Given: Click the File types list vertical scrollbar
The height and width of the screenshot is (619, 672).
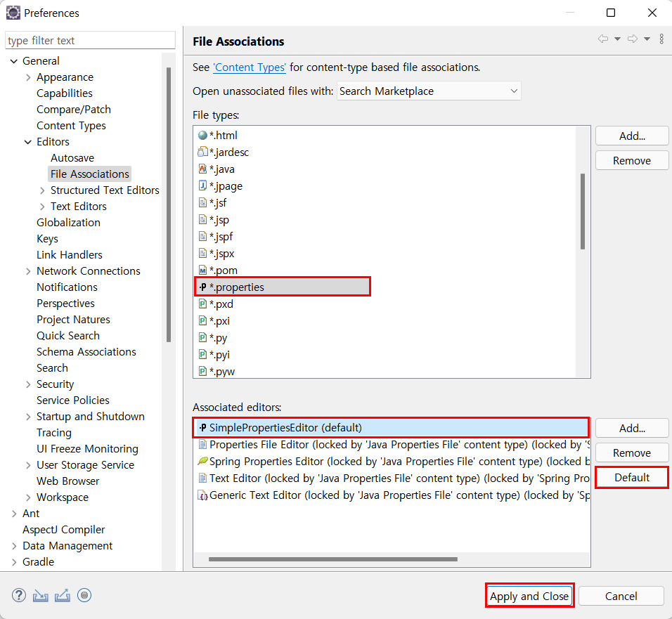Looking at the screenshot, I should (583, 211).
